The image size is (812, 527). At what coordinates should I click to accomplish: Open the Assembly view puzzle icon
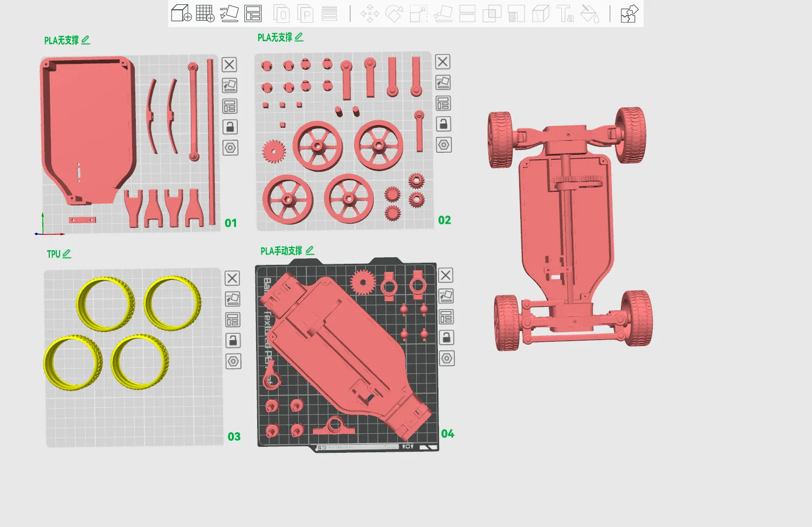pyautogui.click(x=629, y=14)
